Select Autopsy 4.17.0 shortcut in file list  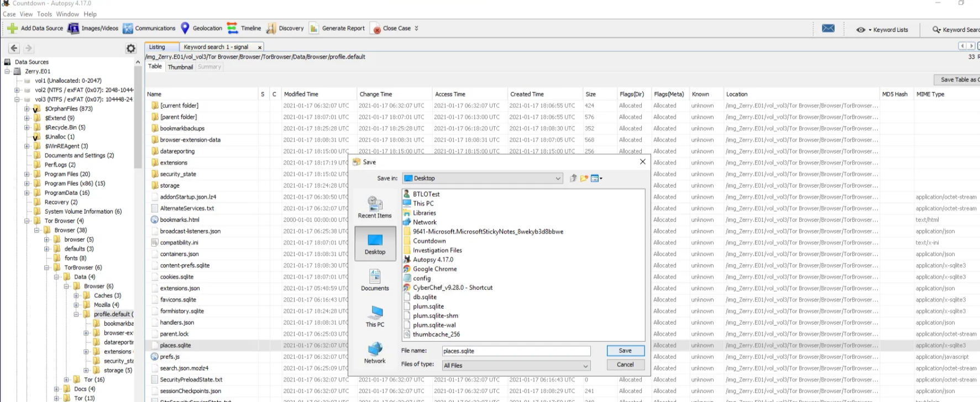click(428, 260)
